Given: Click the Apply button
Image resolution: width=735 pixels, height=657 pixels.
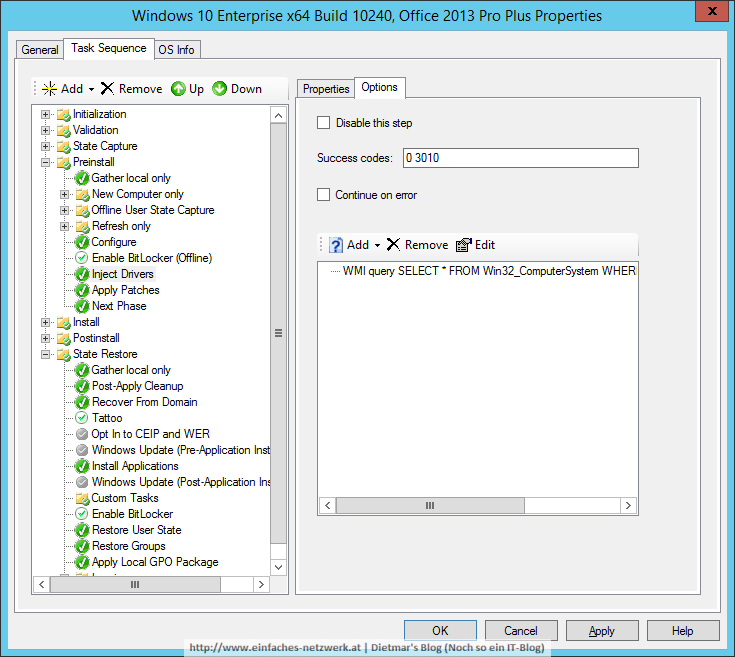Looking at the screenshot, I should 602,630.
